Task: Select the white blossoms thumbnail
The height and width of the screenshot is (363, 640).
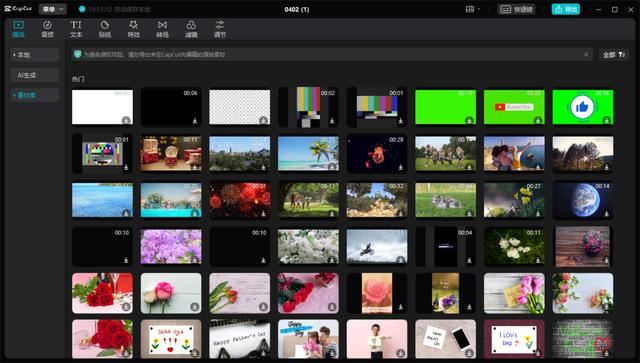Action: tap(308, 247)
